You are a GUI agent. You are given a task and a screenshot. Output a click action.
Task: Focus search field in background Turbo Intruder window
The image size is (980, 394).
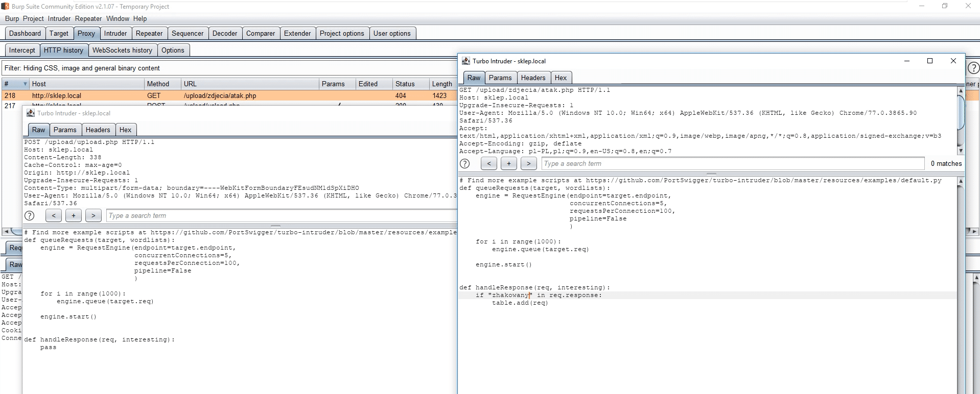click(282, 216)
